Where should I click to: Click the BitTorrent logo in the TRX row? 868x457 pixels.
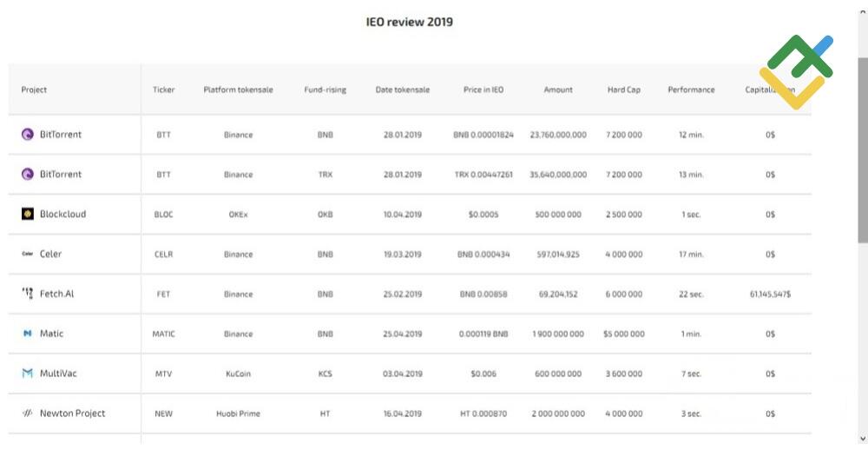pos(27,174)
